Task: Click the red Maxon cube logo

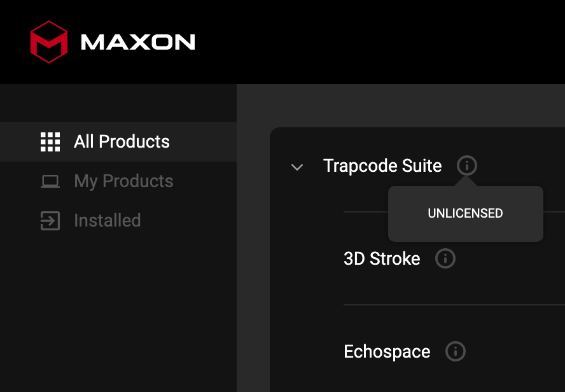Action: [49, 42]
